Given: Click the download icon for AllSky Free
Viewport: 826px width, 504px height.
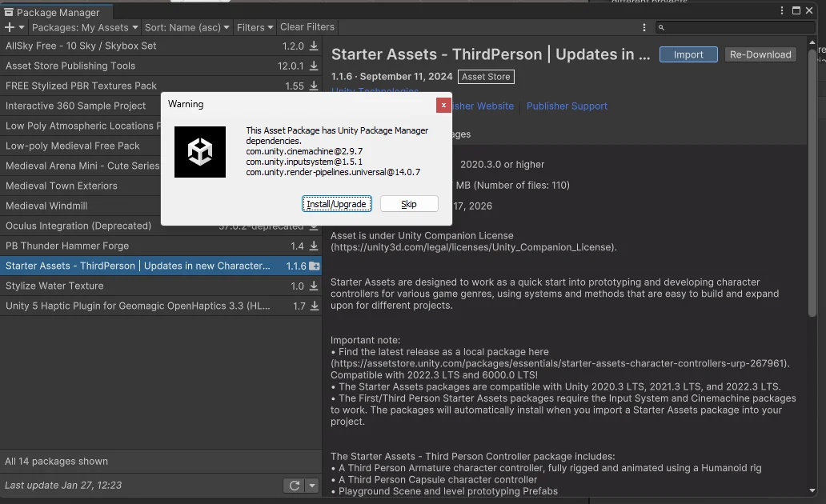Looking at the screenshot, I should click(x=314, y=46).
